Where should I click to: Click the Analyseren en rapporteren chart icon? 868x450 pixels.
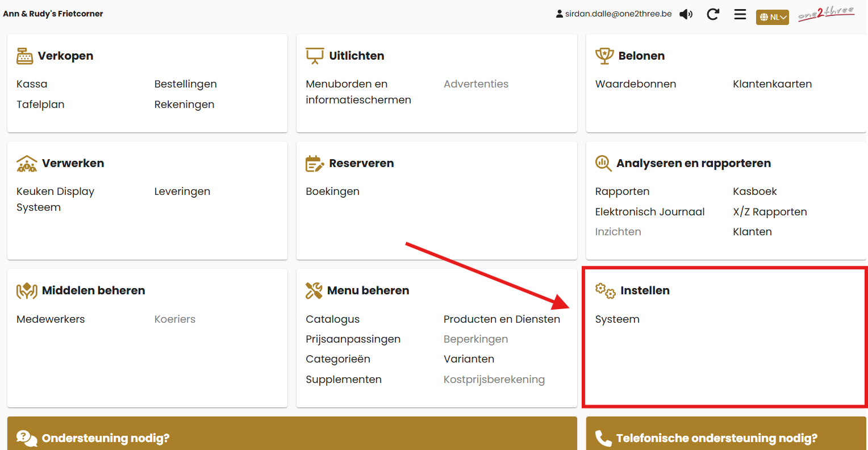tap(603, 164)
